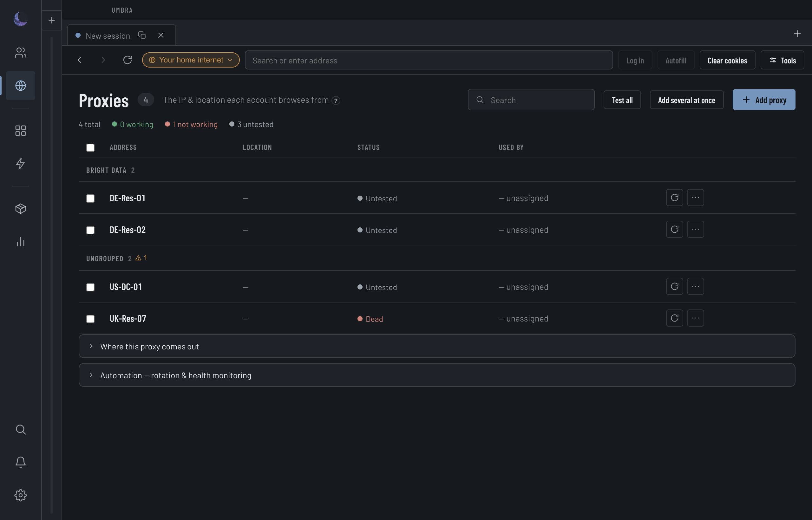Open more options for US-DC-01
Image resolution: width=812 pixels, height=520 pixels.
(x=695, y=286)
